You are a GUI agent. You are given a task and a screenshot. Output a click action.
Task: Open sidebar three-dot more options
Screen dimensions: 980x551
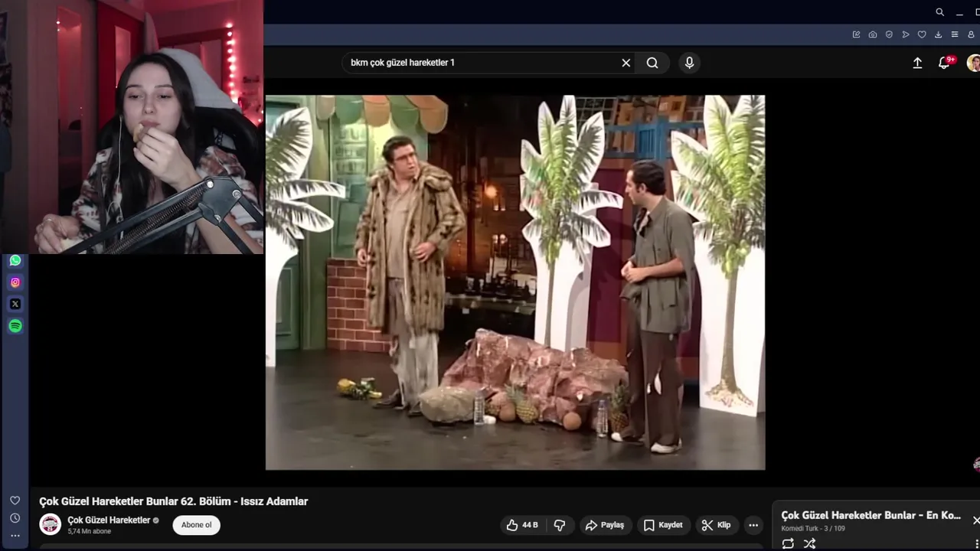[15, 536]
